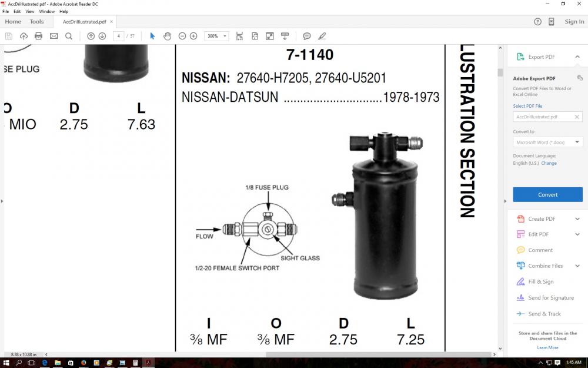This screenshot has width=588, height=368.
Task: Open the View menu
Action: click(x=29, y=11)
